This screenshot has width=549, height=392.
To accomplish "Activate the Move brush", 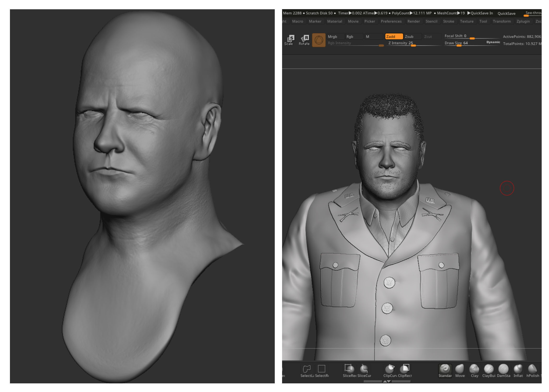I will coord(460,371).
